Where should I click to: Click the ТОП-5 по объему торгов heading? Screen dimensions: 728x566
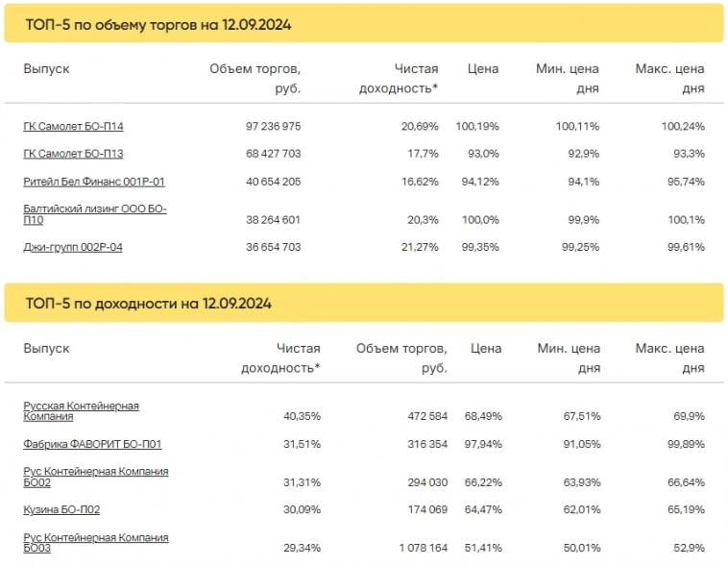(158, 25)
